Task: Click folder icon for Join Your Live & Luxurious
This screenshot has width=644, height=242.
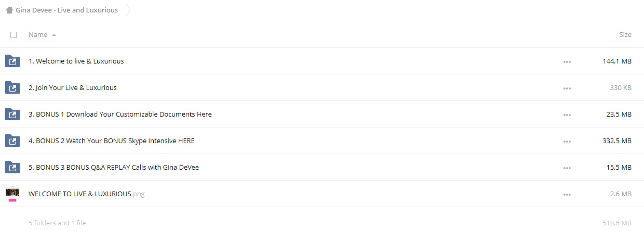Action: point(12,88)
